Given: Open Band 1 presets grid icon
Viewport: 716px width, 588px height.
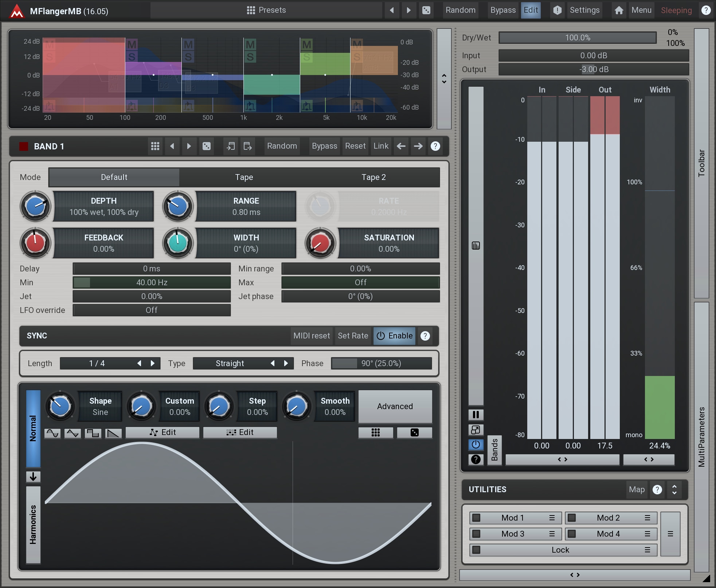Looking at the screenshot, I should pos(155,146).
